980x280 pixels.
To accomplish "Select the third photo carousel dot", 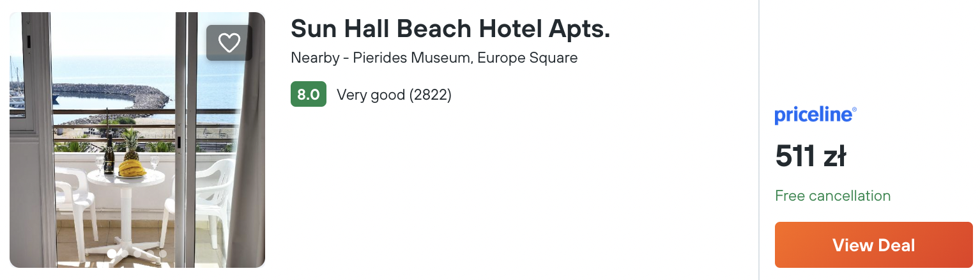I will (137, 254).
